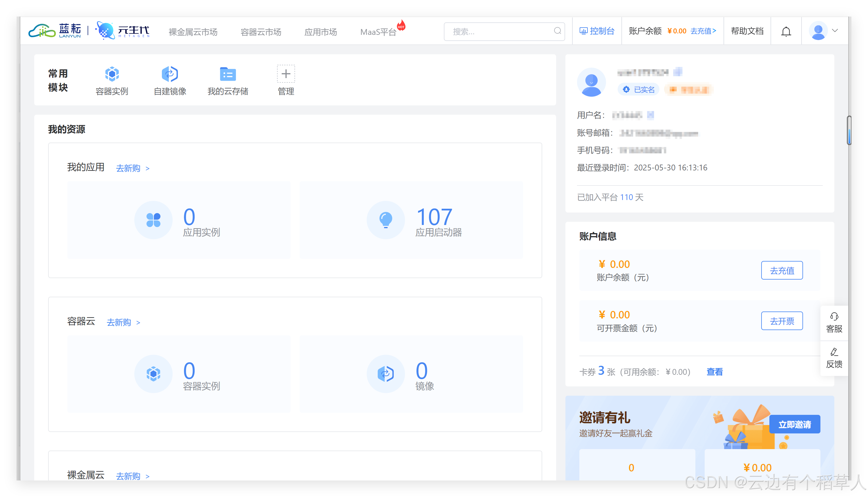Expand 去新购 arrow next to 裸金属云
The height and width of the screenshot is (497, 868).
147,476
